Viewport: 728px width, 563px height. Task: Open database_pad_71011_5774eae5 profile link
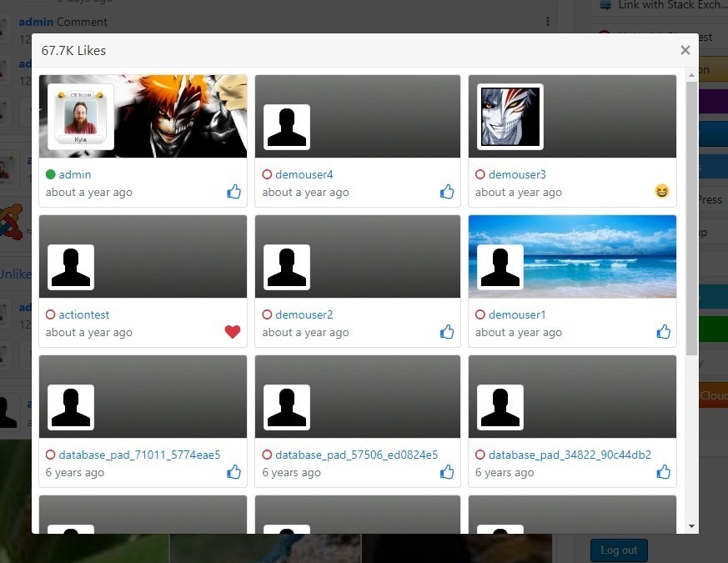[x=140, y=455]
